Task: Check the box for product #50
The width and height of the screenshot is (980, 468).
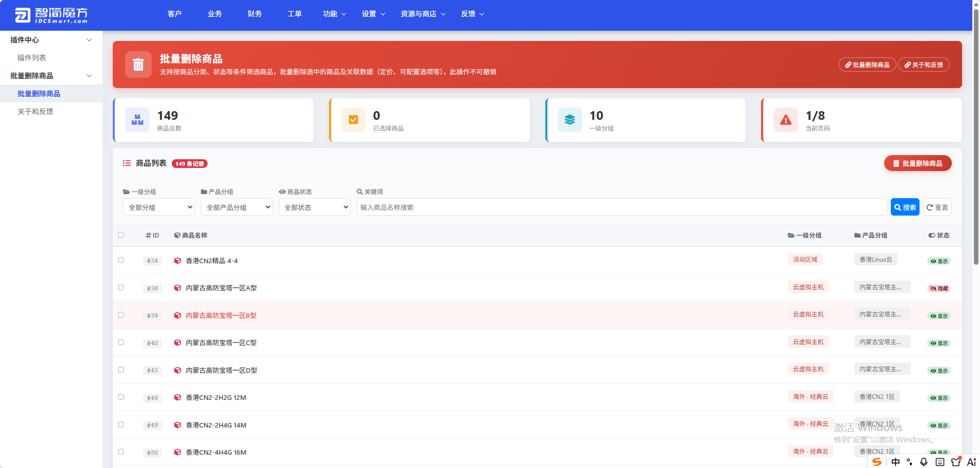Action: click(x=121, y=452)
